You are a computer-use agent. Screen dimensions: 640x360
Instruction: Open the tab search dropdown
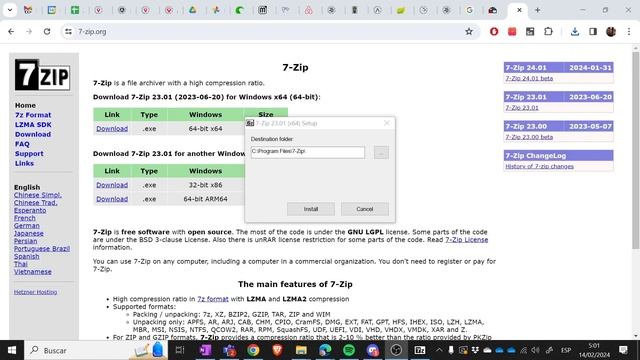pyautogui.click(x=10, y=10)
